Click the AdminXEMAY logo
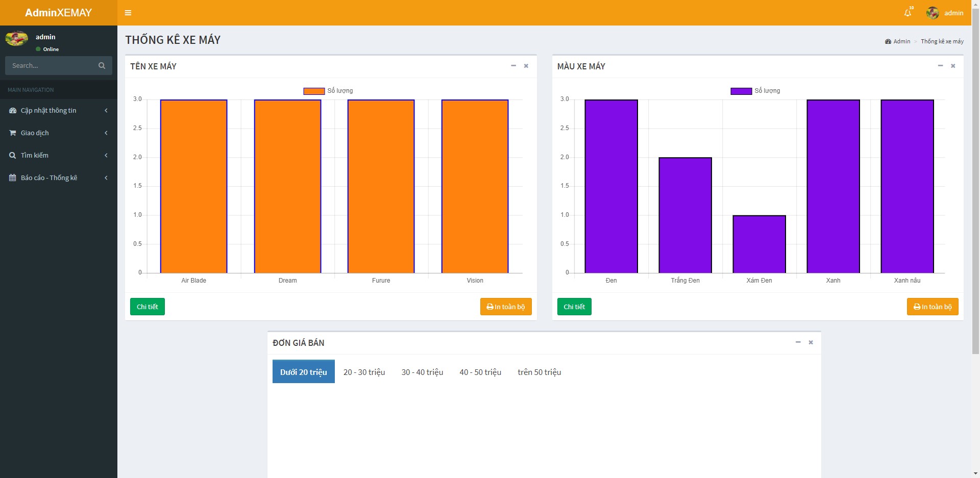 click(59, 13)
